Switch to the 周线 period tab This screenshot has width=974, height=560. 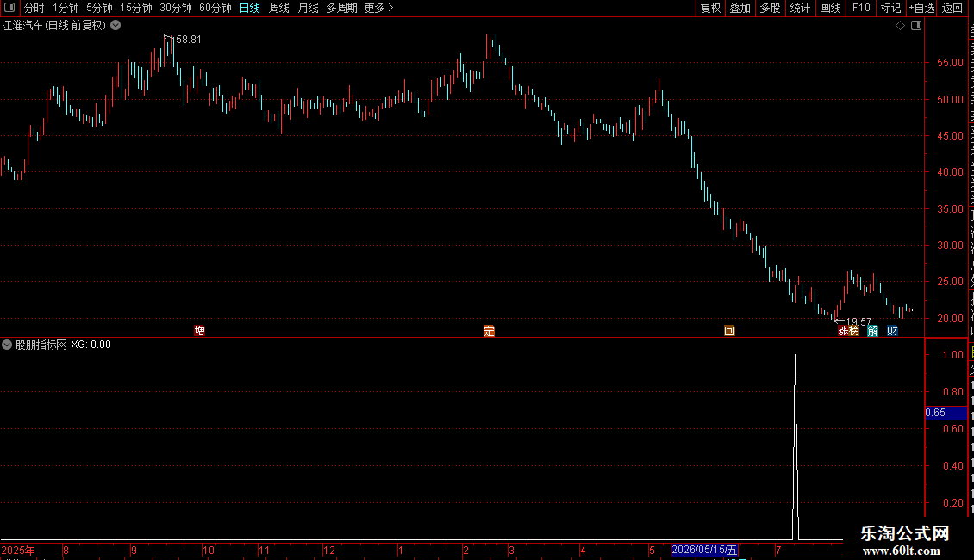pos(279,8)
